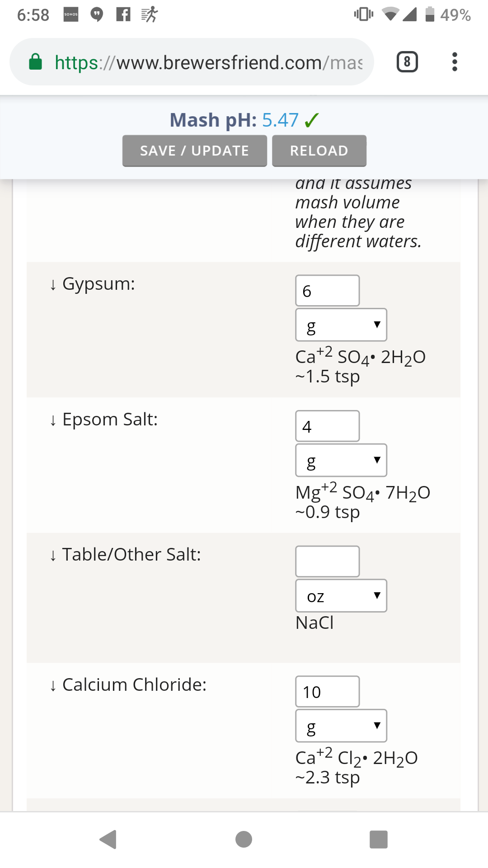This screenshot has height=868, width=488.
Task: Open the browser three-dot overflow menu
Action: [x=455, y=62]
